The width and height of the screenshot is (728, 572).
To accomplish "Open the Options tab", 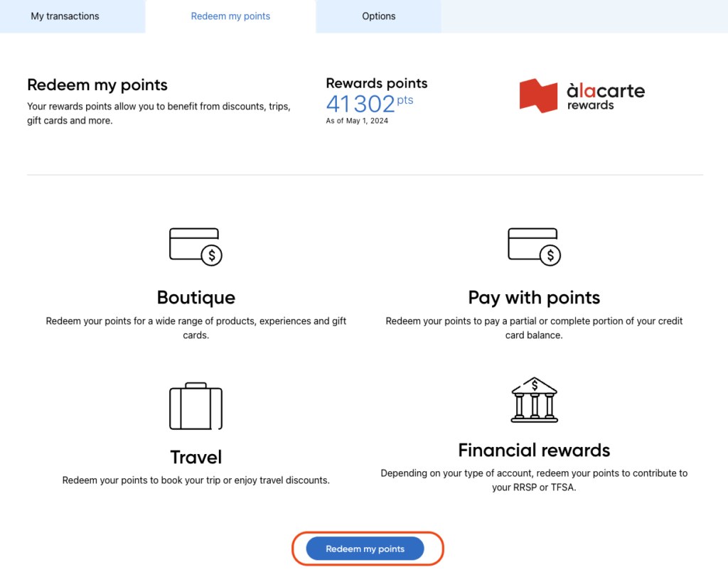I will 378,16.
